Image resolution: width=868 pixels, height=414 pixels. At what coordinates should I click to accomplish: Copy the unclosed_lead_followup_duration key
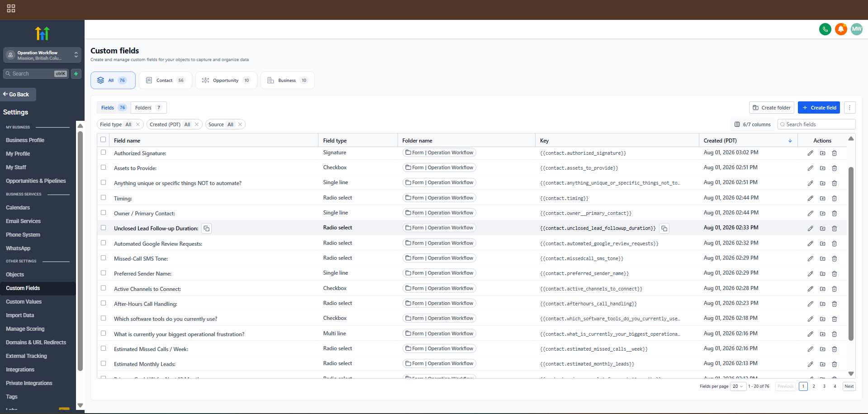[664, 228]
